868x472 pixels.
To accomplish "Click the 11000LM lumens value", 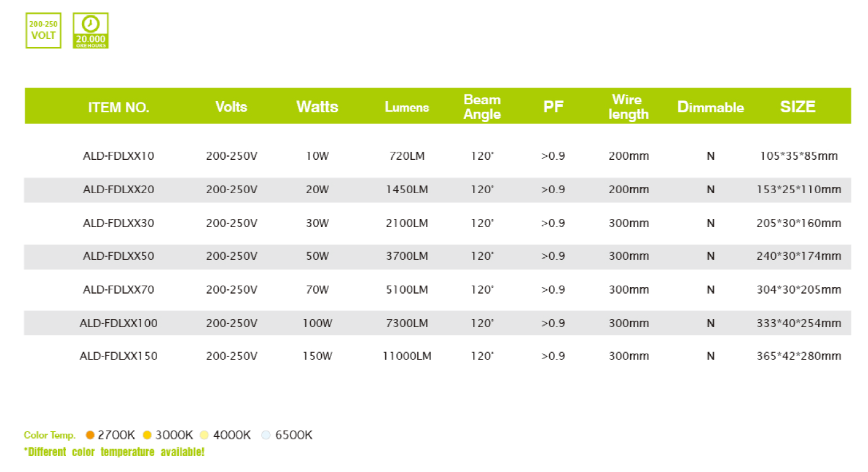I will (x=407, y=356).
